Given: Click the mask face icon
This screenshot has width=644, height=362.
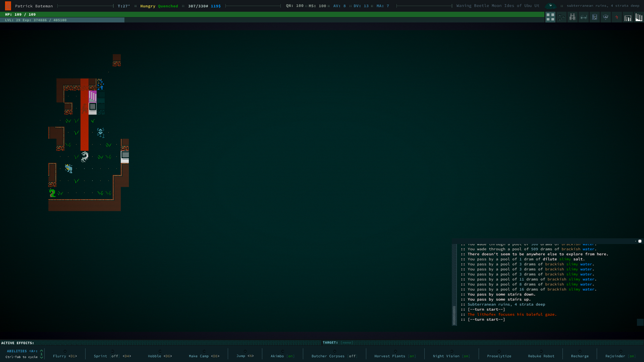Looking at the screenshot, I should tap(605, 17).
